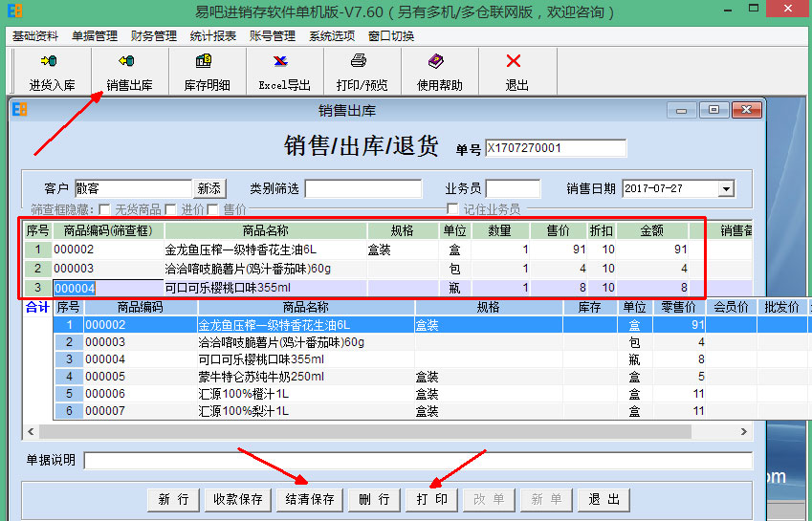812x521 pixels.
Task: Click the 结清保存 button
Action: pyautogui.click(x=310, y=499)
